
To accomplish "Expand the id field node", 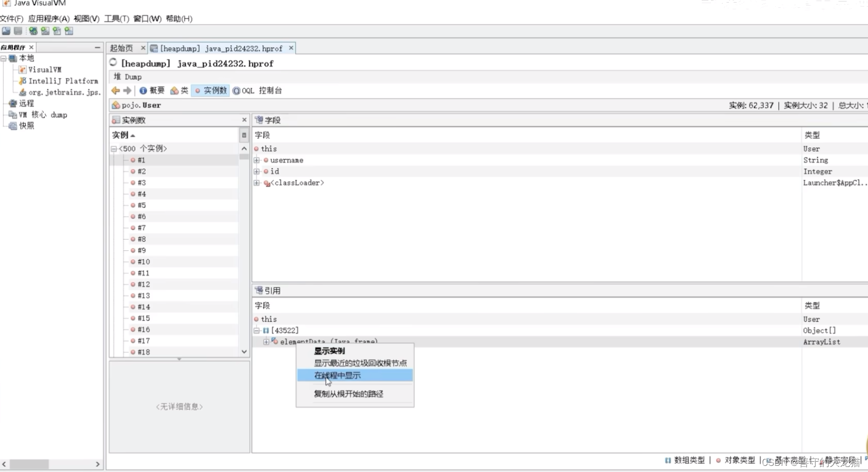I will (257, 171).
